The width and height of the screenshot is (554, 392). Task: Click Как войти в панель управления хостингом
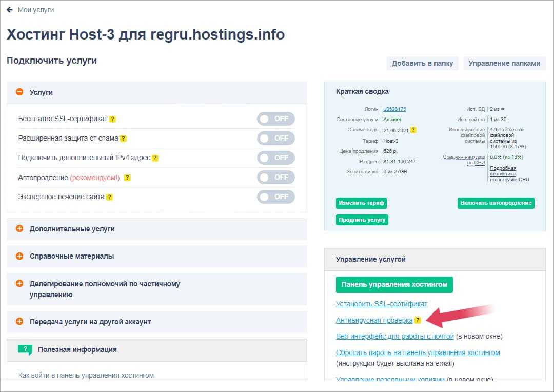(x=86, y=376)
